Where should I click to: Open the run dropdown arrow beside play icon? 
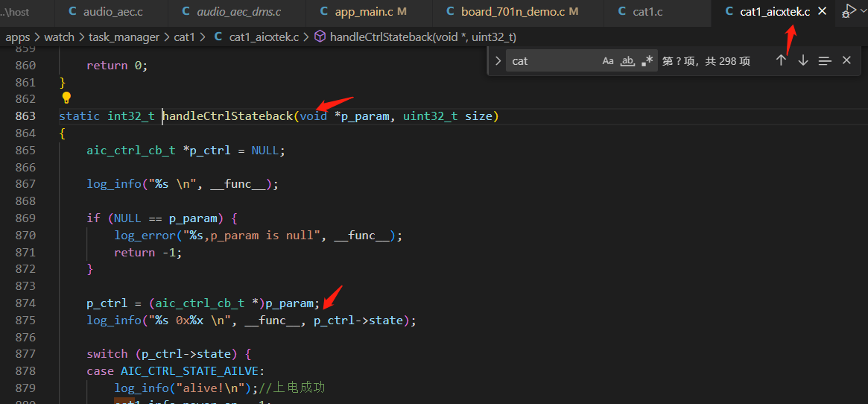click(x=862, y=12)
